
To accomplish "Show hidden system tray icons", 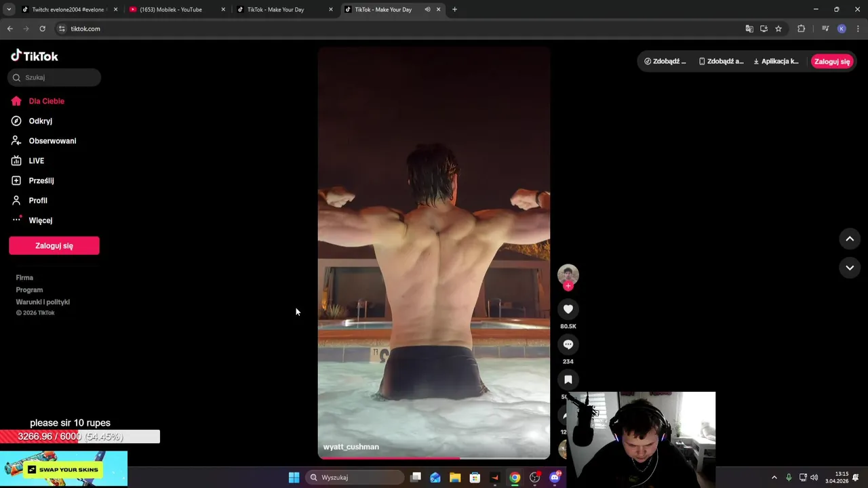I will pyautogui.click(x=774, y=477).
